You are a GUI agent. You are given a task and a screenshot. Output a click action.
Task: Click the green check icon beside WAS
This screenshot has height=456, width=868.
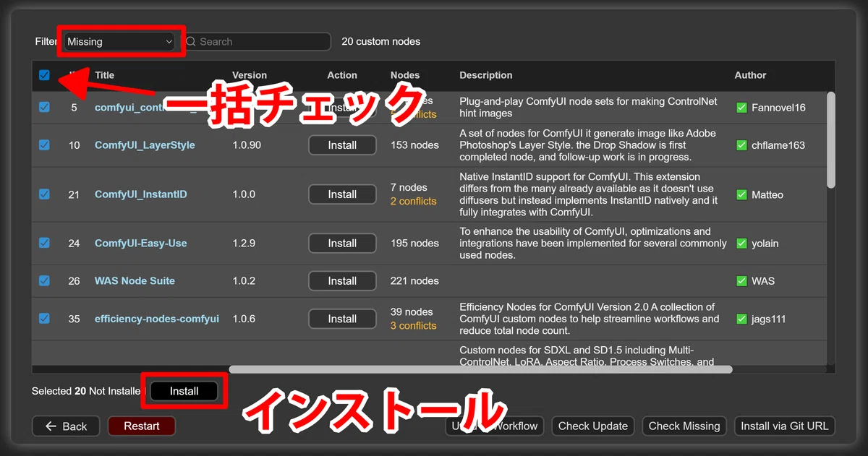(741, 281)
